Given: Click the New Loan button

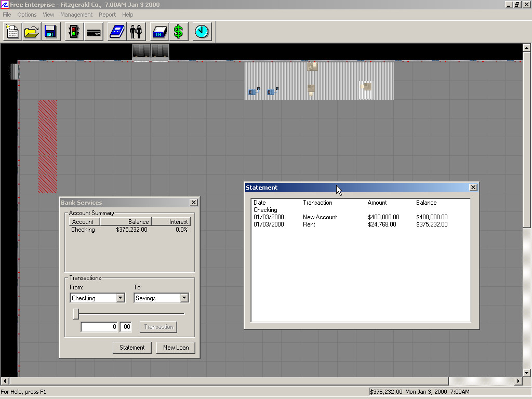Looking at the screenshot, I should (x=176, y=348).
